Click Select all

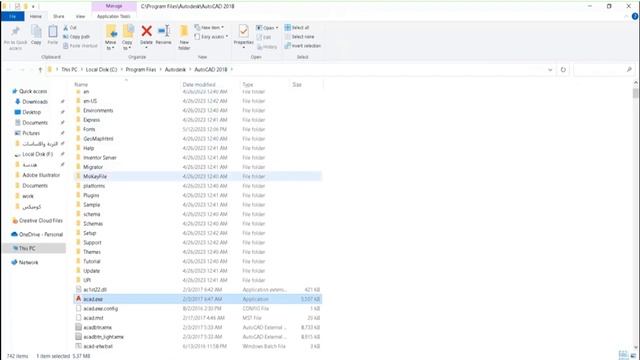coord(297,27)
